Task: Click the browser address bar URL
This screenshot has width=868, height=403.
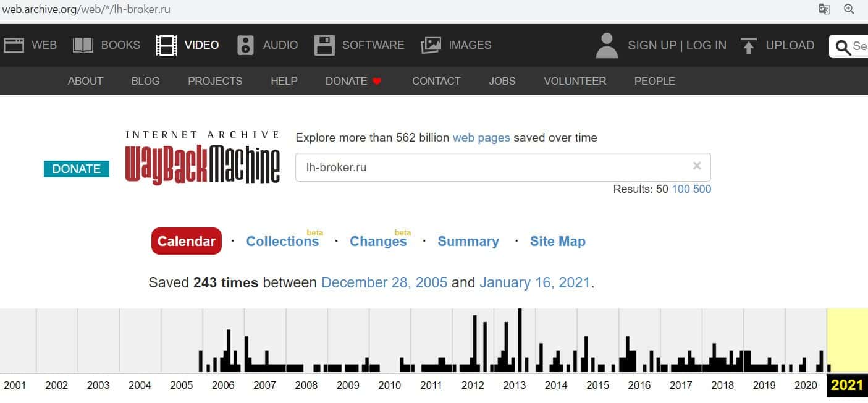Action: pyautogui.click(x=86, y=9)
